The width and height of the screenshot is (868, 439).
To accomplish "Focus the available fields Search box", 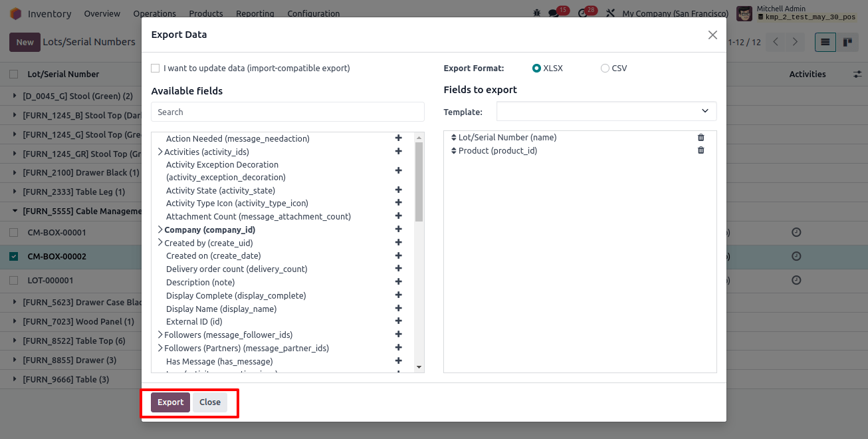I will 288,112.
